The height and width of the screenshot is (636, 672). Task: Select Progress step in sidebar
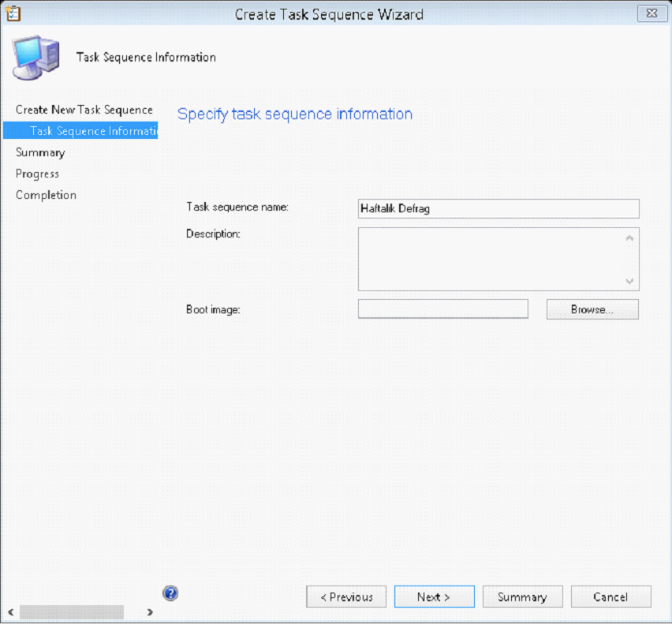pos(37,174)
